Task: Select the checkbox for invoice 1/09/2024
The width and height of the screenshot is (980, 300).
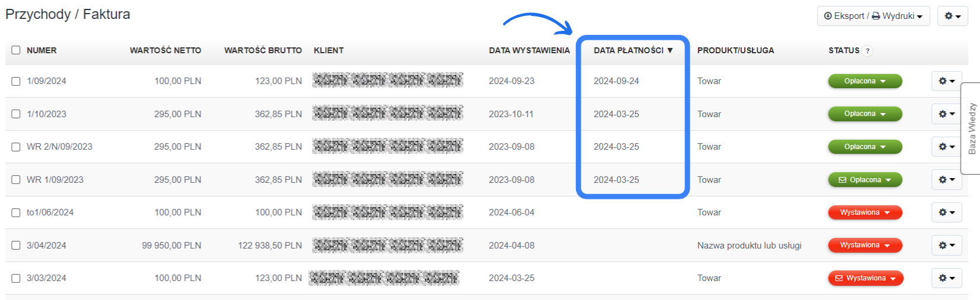Action: point(16,81)
